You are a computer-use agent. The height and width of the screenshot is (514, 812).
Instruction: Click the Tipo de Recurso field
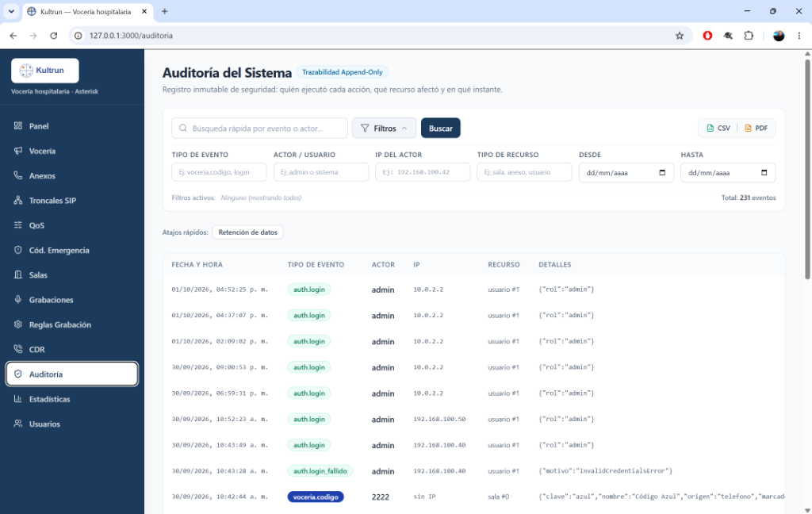tap(524, 172)
